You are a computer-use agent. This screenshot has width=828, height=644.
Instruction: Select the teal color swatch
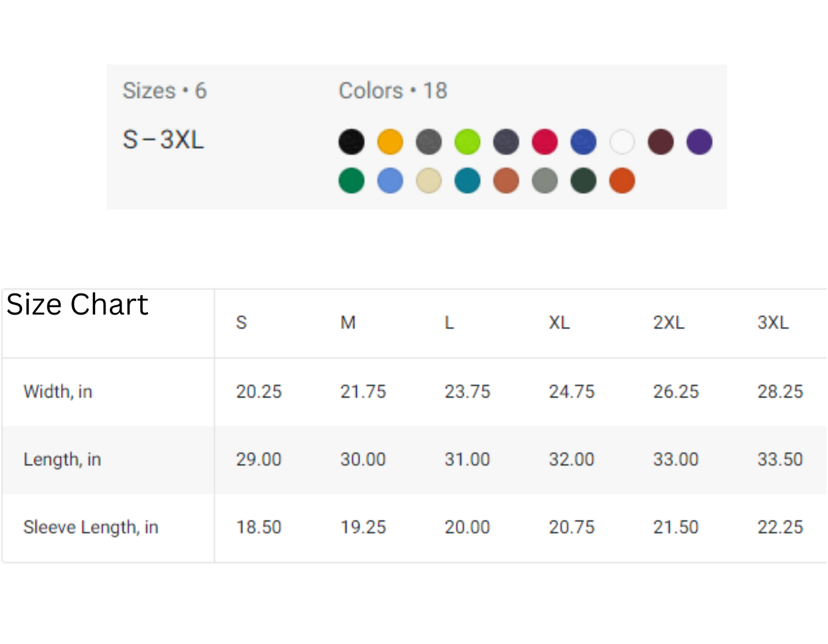[x=468, y=180]
